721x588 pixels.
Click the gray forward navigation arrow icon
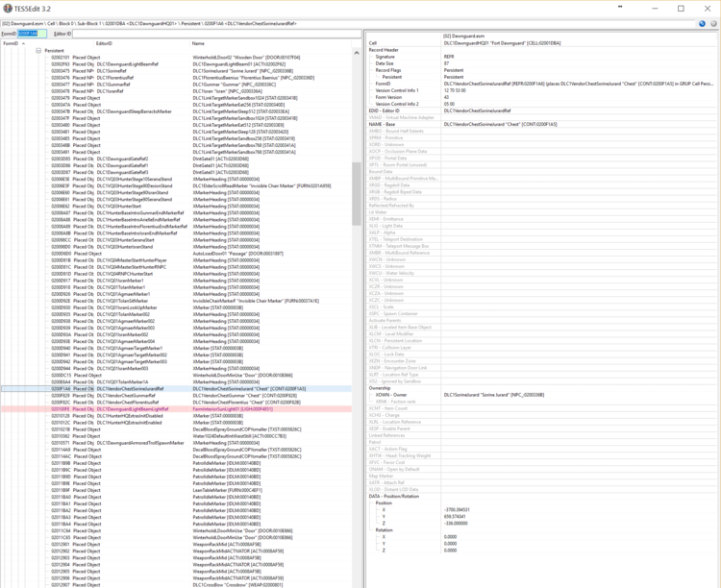click(x=713, y=23)
